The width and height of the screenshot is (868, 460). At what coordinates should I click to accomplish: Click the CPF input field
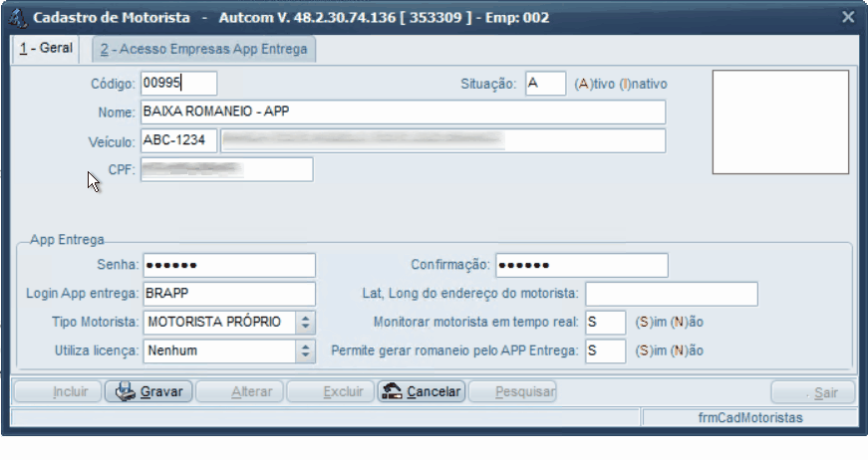click(x=226, y=169)
